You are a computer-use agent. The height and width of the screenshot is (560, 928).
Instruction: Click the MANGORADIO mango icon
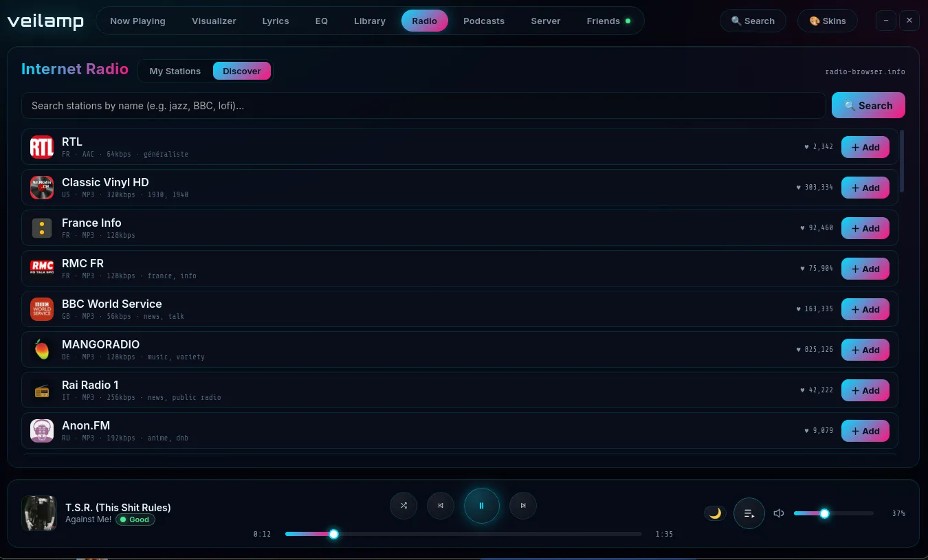tap(42, 350)
